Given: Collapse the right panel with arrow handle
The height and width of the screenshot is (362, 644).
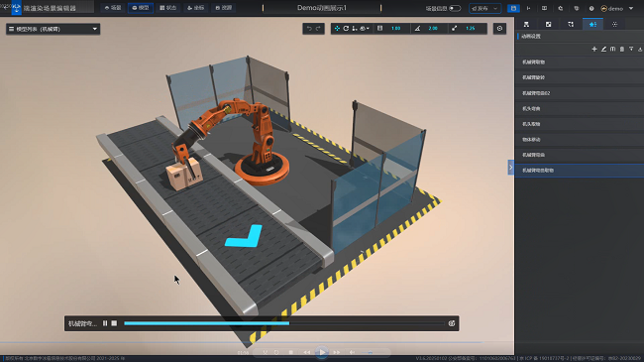Looking at the screenshot, I should coord(511,168).
